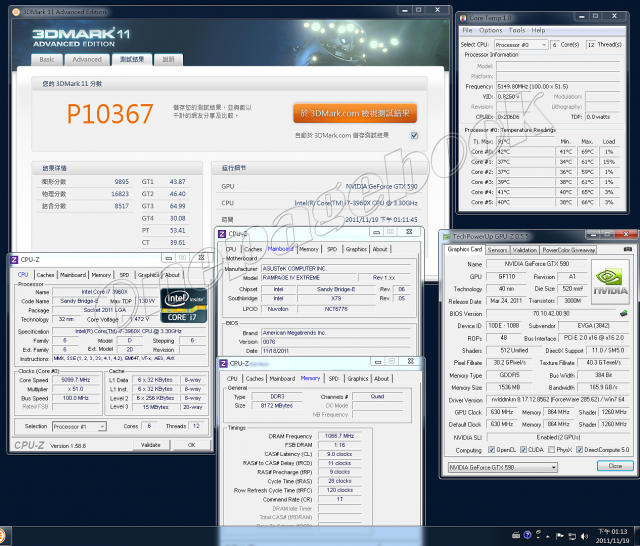
Task: Toggle the DirectCompute 5.0 checkbox
Action: (x=579, y=450)
